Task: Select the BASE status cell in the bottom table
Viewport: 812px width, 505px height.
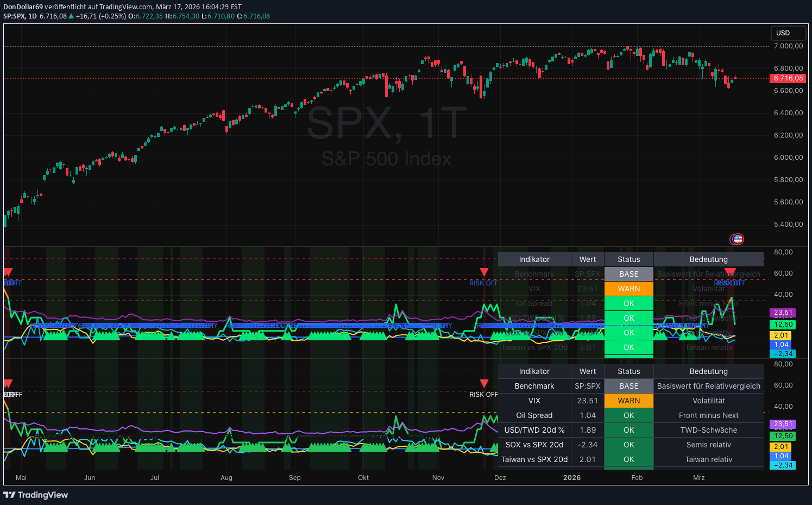Action: click(x=628, y=386)
